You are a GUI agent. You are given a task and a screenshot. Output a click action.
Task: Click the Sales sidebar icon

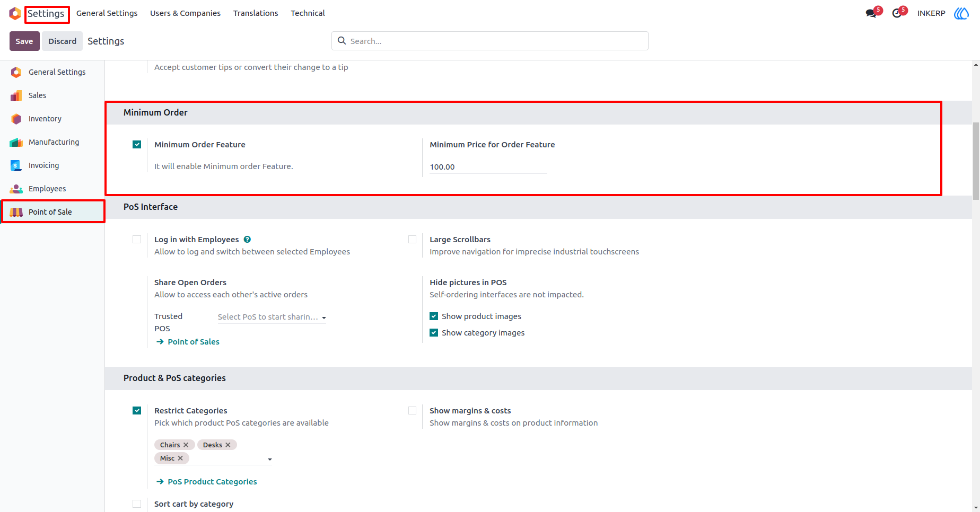(x=16, y=95)
